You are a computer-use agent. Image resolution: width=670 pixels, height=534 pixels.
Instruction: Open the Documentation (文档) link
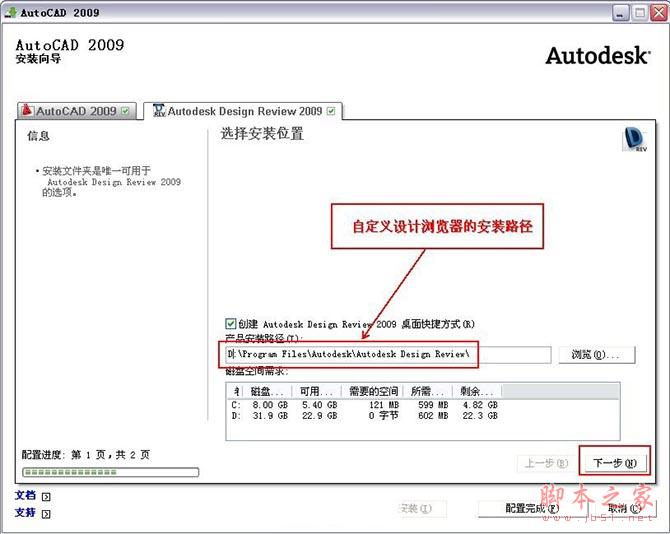(25, 495)
